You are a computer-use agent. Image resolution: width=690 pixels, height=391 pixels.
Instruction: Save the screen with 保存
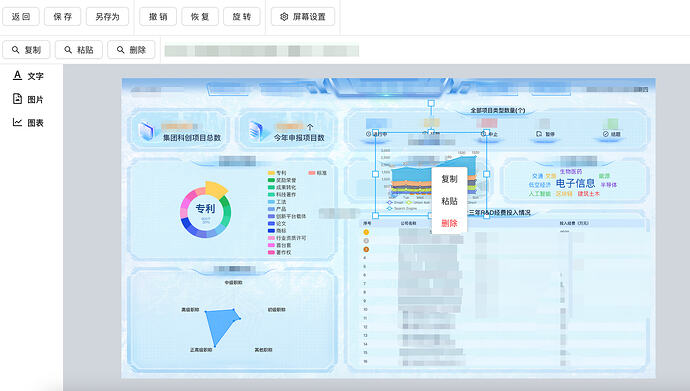pos(62,17)
